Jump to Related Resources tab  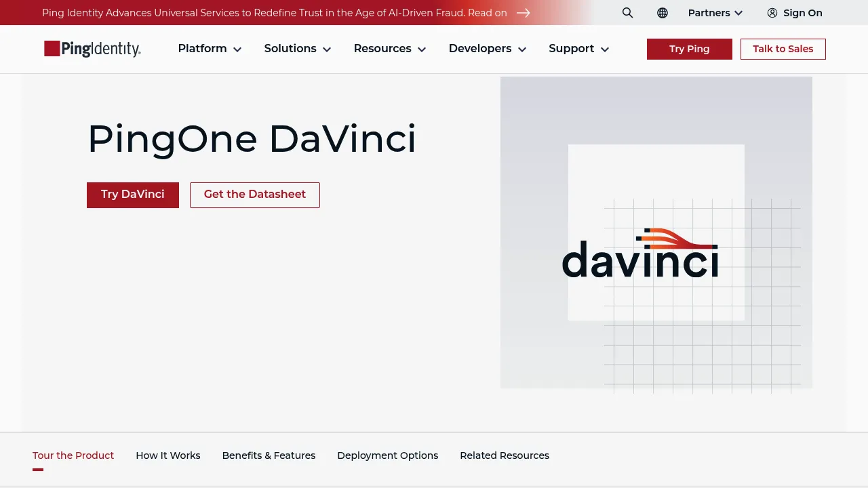(x=505, y=455)
